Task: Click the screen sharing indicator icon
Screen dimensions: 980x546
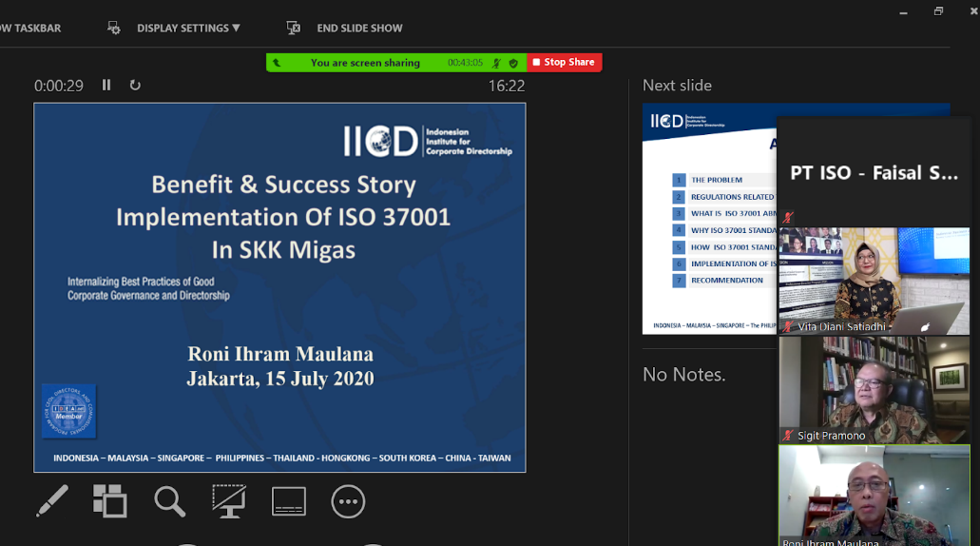Action: pyautogui.click(x=277, y=63)
